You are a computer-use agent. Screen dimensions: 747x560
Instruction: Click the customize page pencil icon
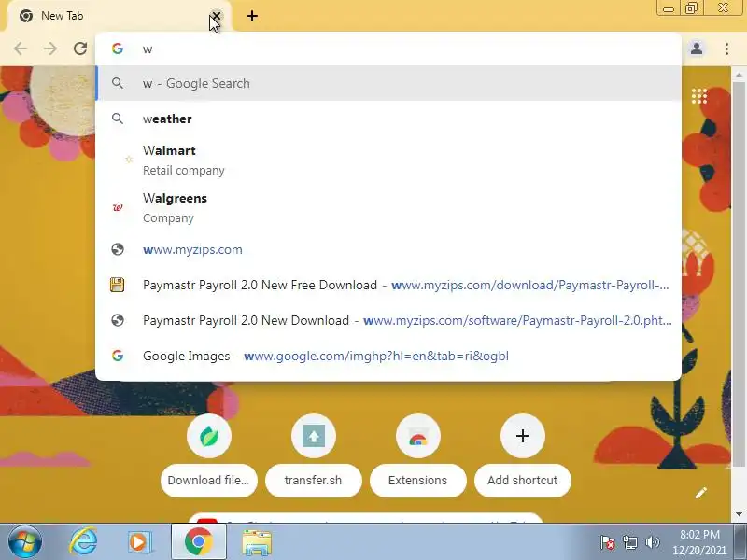click(x=701, y=494)
